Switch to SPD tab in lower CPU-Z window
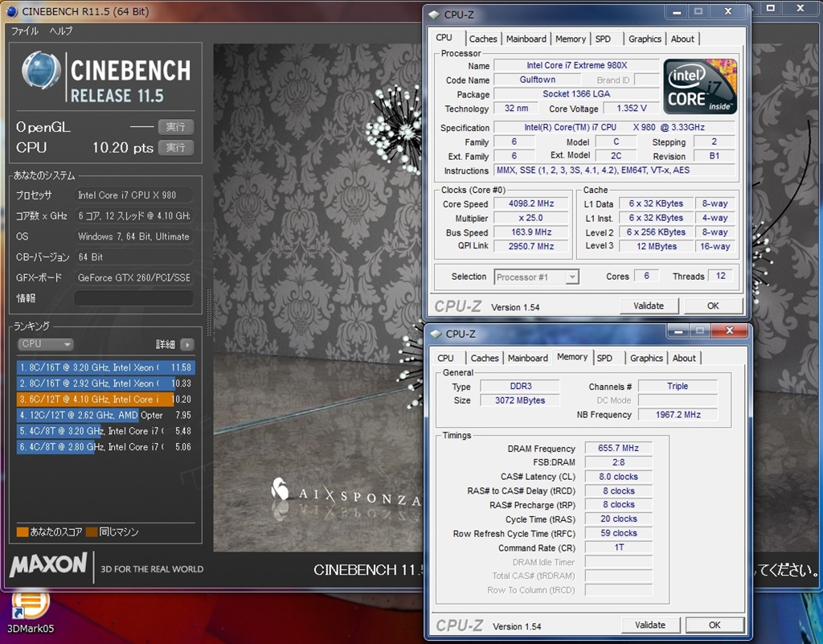This screenshot has width=823, height=644. coord(604,358)
